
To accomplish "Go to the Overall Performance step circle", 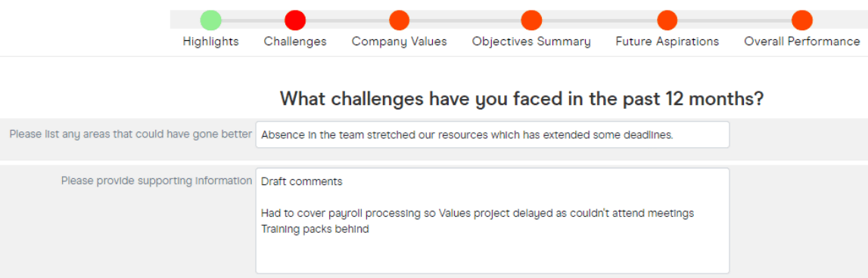I will click(x=802, y=20).
